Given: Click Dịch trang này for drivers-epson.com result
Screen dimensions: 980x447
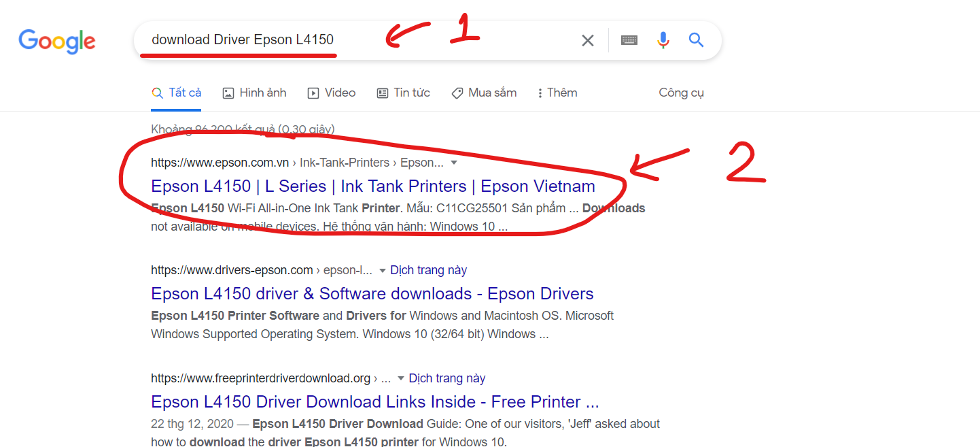Looking at the screenshot, I should point(428,271).
